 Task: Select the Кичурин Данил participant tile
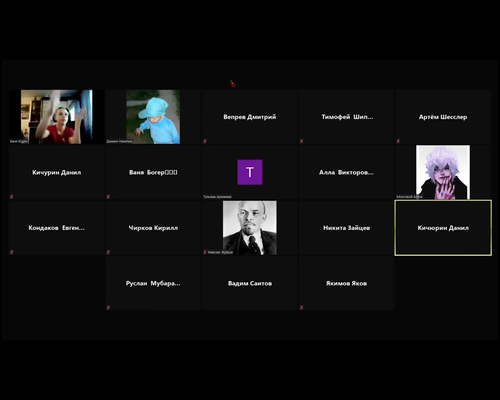coord(57,172)
